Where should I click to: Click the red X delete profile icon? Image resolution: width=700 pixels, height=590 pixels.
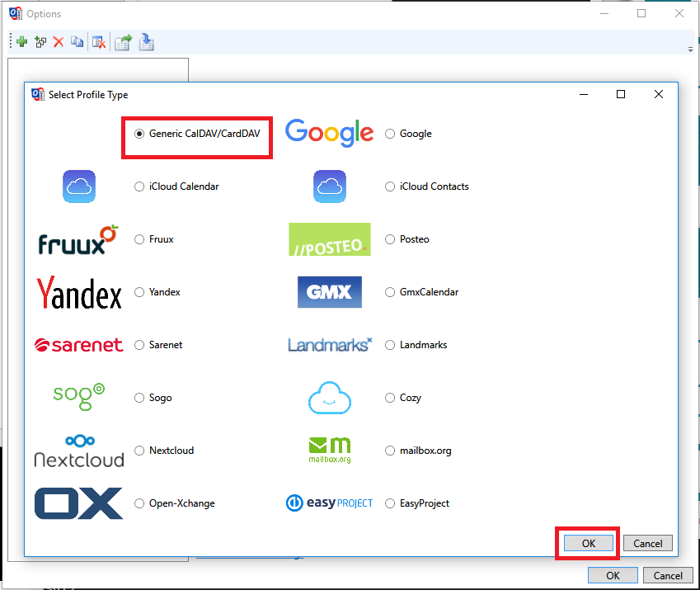[58, 42]
